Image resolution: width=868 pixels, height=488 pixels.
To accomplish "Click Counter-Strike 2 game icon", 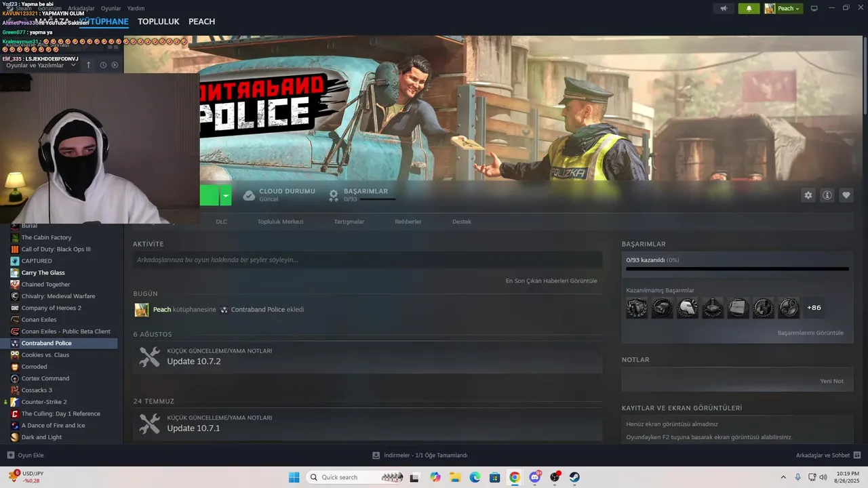I will point(15,402).
